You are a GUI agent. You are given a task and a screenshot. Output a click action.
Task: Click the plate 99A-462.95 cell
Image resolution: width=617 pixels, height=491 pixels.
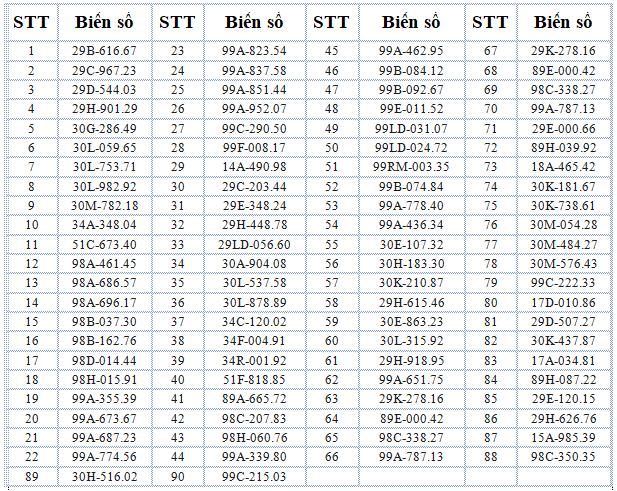[411, 51]
